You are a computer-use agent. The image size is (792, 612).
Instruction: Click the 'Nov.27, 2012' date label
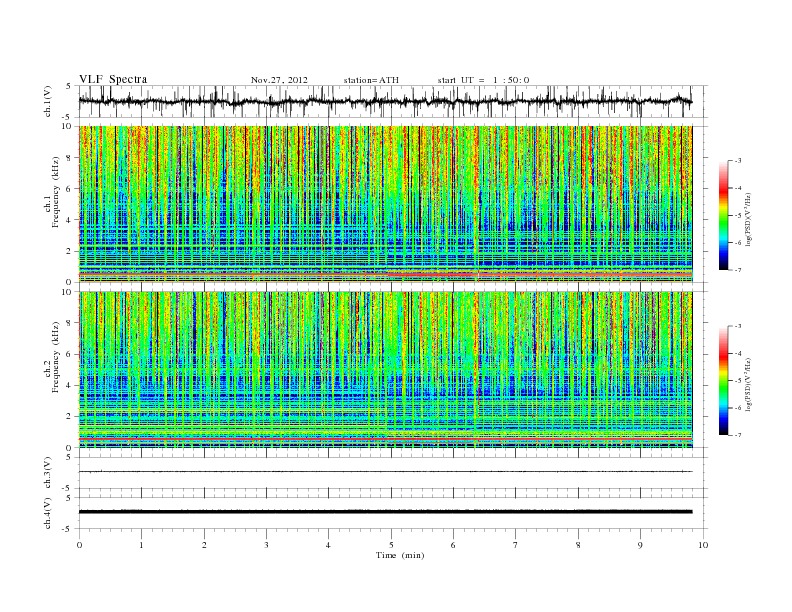point(279,80)
